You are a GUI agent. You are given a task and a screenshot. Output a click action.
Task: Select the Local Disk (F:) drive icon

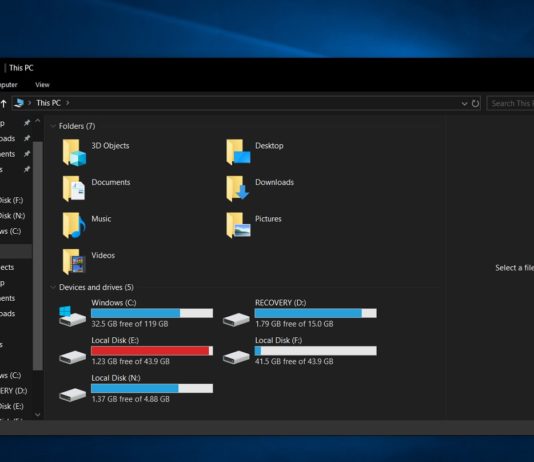pyautogui.click(x=236, y=357)
